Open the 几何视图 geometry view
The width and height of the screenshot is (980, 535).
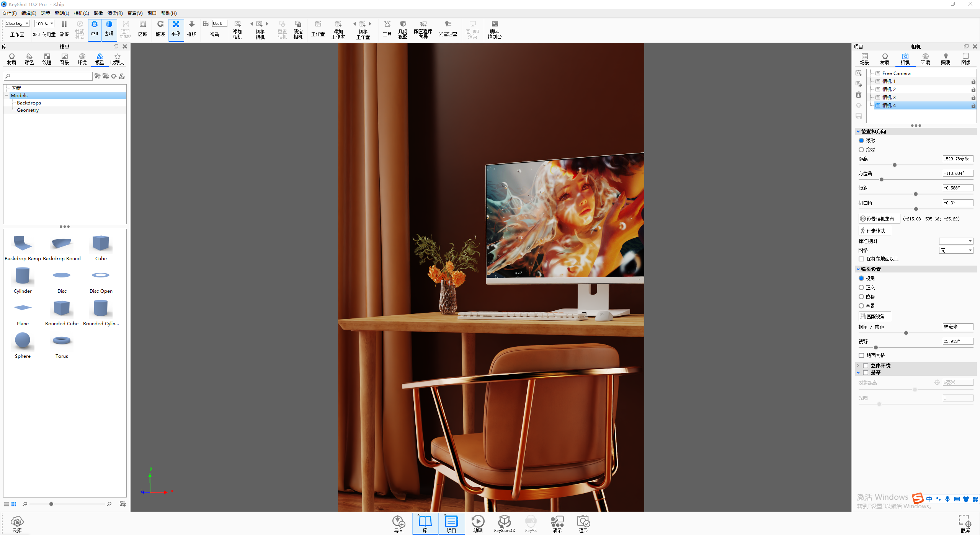(403, 30)
